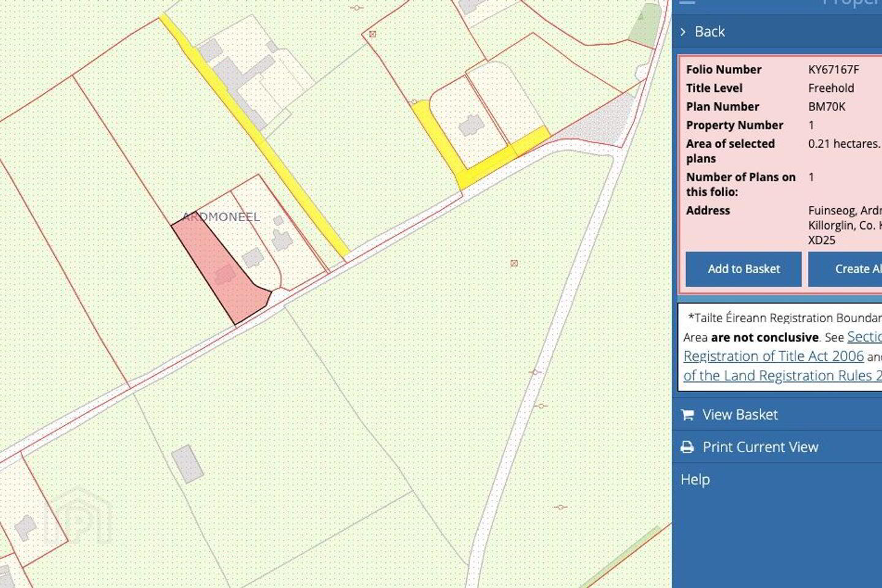Go back using the Back label

[x=709, y=32]
